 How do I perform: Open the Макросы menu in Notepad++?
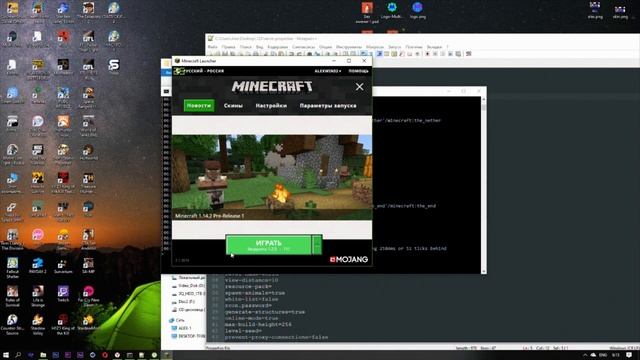point(375,47)
